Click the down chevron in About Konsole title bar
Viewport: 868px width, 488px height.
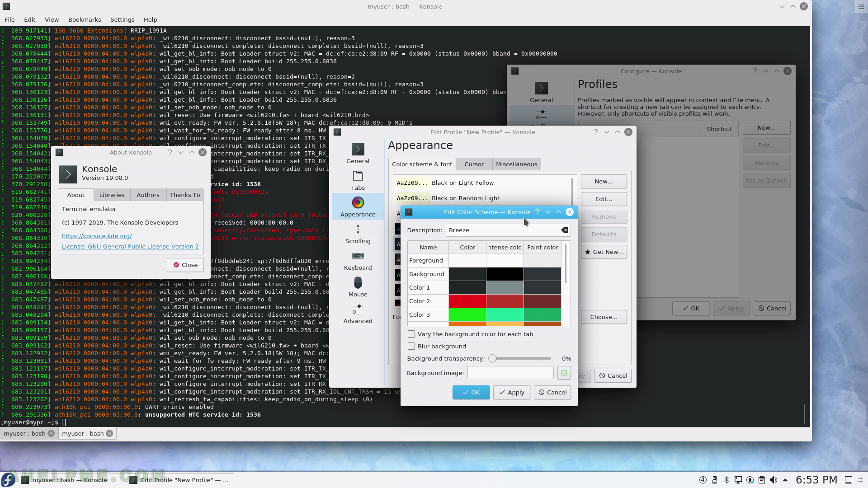click(x=181, y=152)
